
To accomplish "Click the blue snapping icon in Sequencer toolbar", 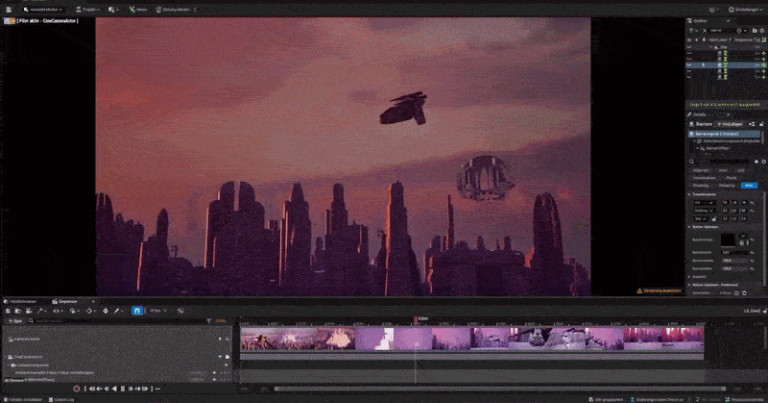I will pos(137,311).
